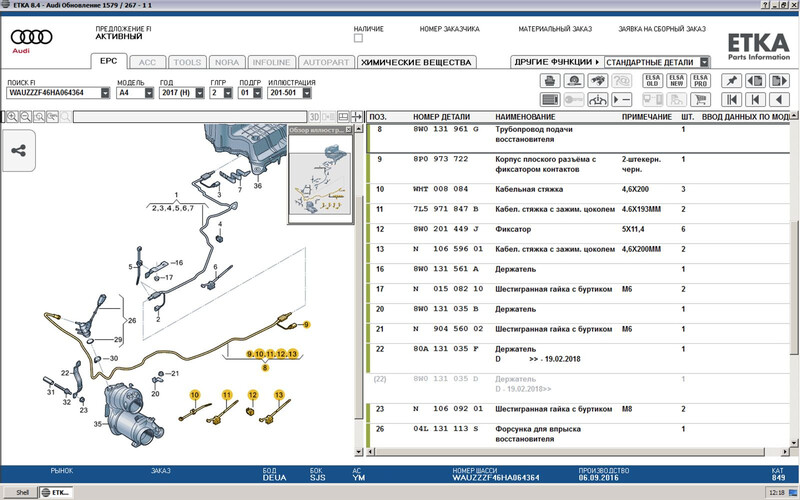Click the shopping cart icon
This screenshot has height=500, width=800.
[x=701, y=99]
